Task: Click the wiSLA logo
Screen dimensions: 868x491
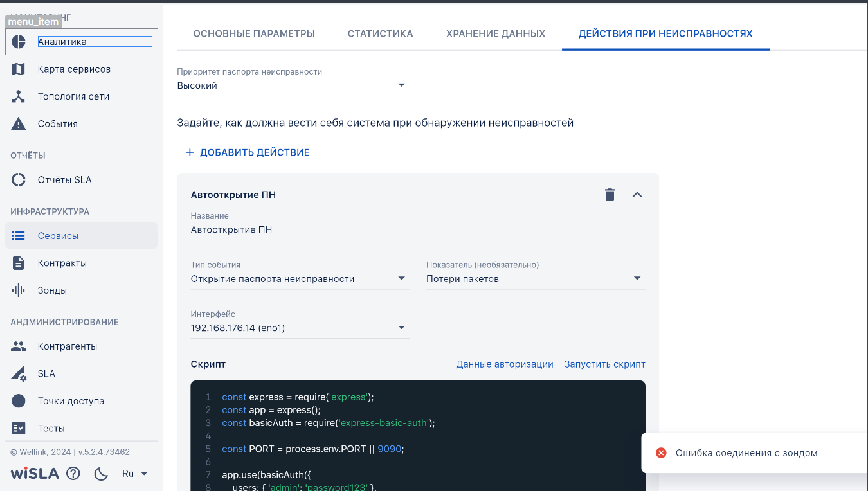Action: 35,474
